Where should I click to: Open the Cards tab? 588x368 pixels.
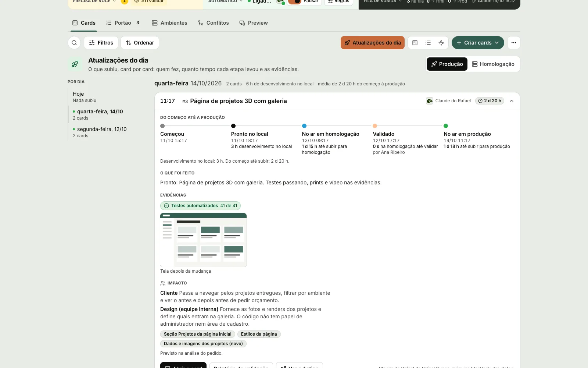(x=84, y=23)
